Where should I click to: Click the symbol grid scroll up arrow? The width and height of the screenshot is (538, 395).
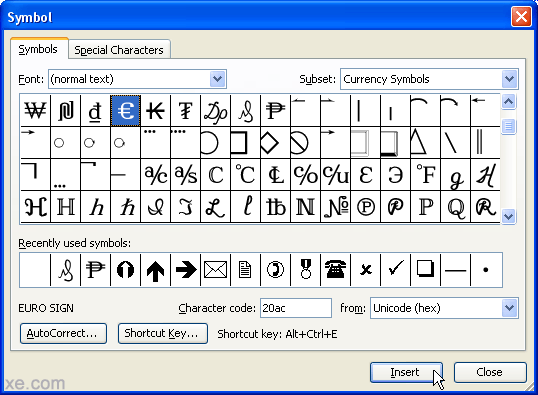[508, 102]
